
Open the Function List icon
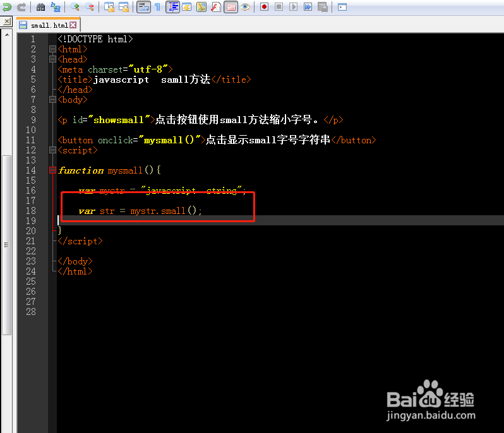(216, 7)
